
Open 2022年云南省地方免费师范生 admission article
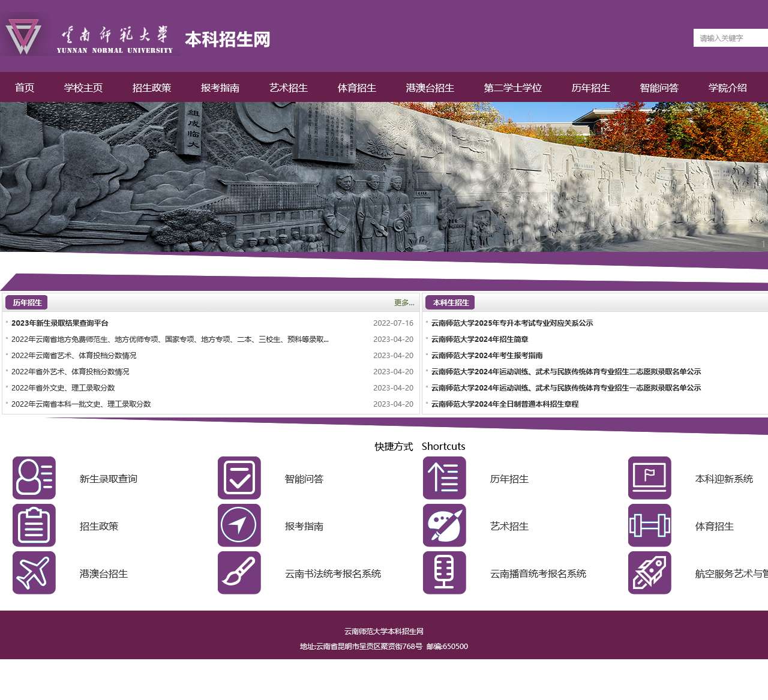point(170,339)
